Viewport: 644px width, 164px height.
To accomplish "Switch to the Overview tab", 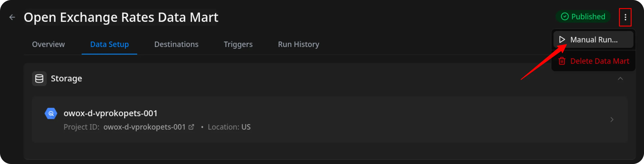I will 48,44.
